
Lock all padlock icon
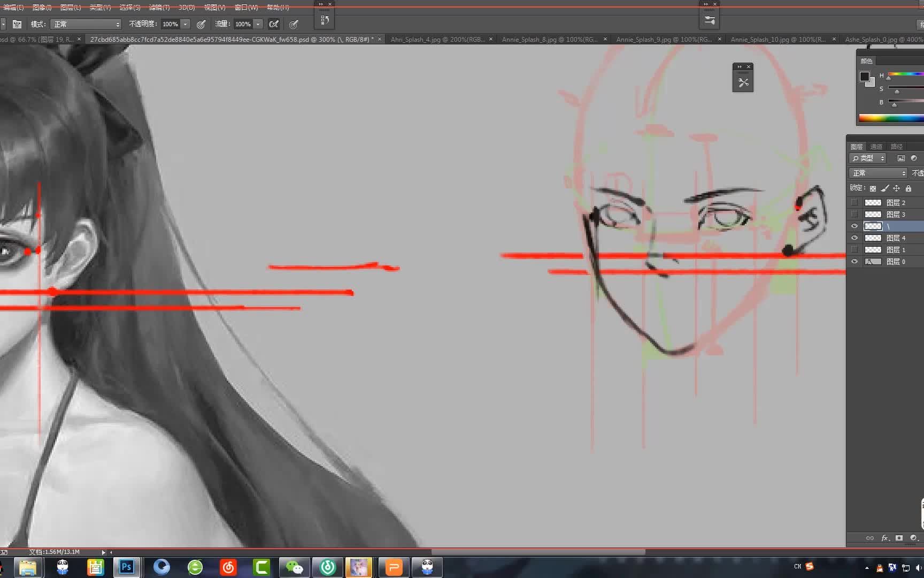click(x=908, y=188)
